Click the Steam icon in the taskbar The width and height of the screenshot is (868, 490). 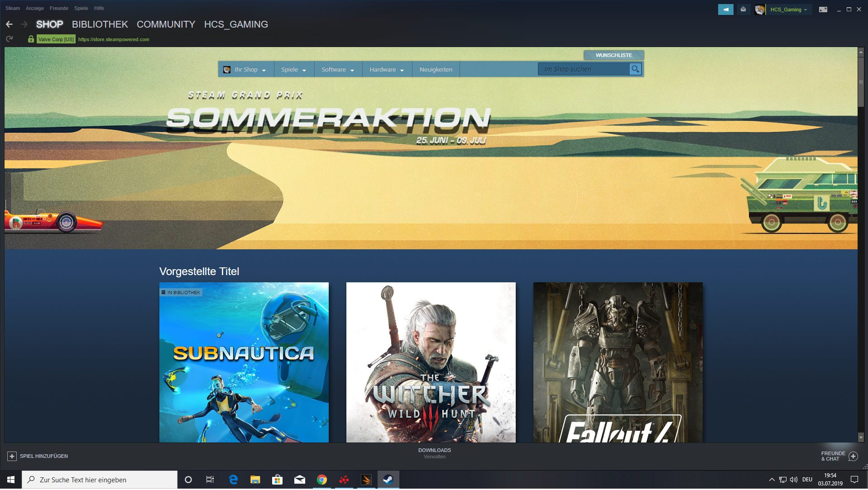pos(388,480)
